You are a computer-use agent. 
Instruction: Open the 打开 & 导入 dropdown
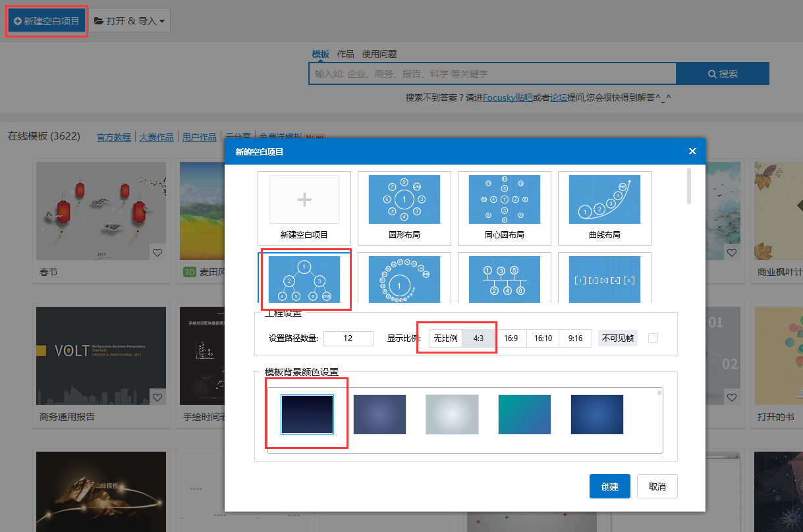pyautogui.click(x=129, y=20)
